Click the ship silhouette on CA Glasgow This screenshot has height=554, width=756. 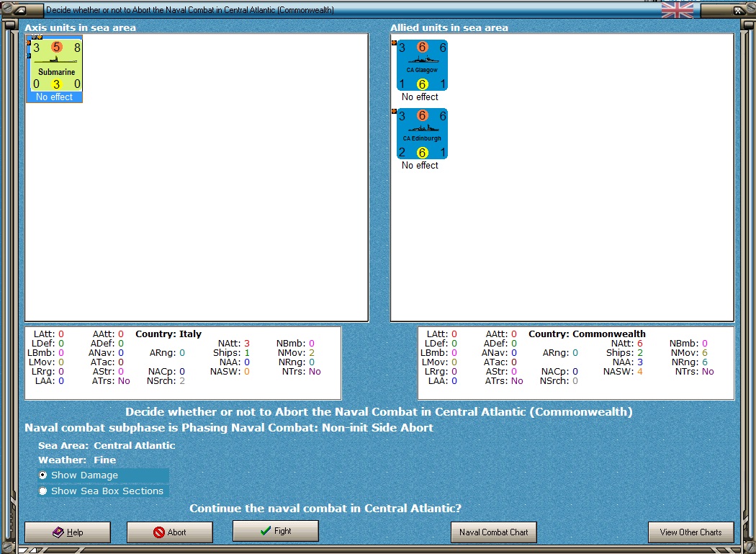click(423, 60)
